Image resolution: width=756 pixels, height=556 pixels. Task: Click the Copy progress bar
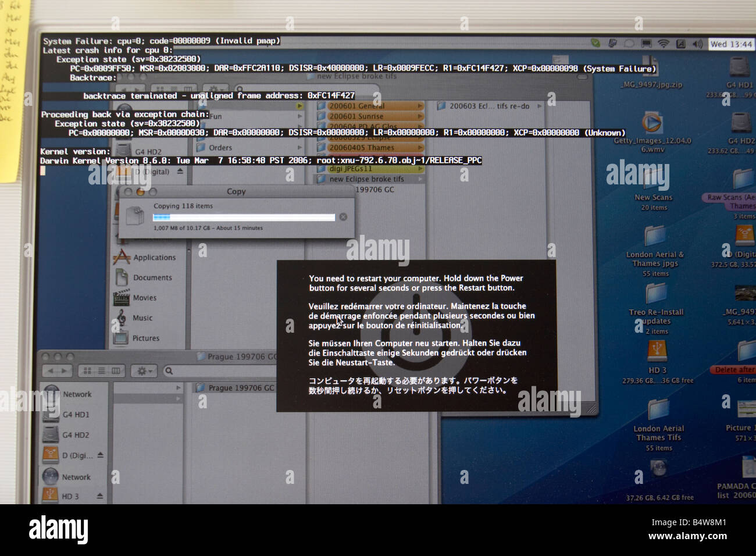[x=244, y=217]
